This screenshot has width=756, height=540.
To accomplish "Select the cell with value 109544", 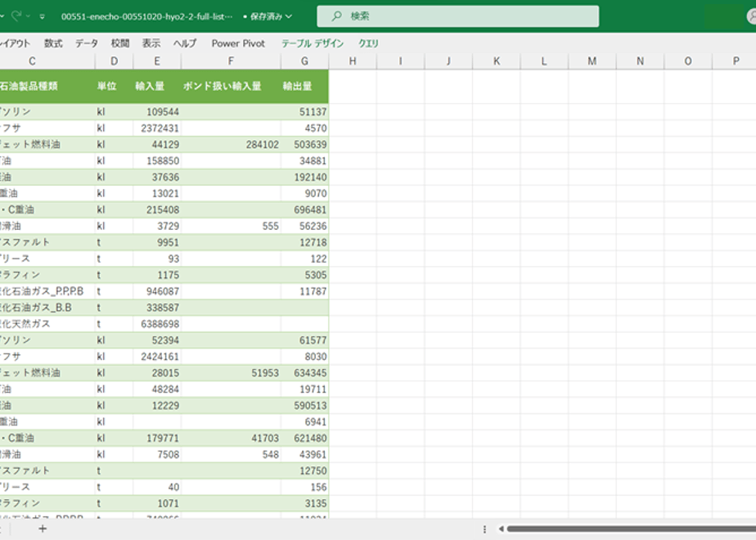I will coord(157,112).
